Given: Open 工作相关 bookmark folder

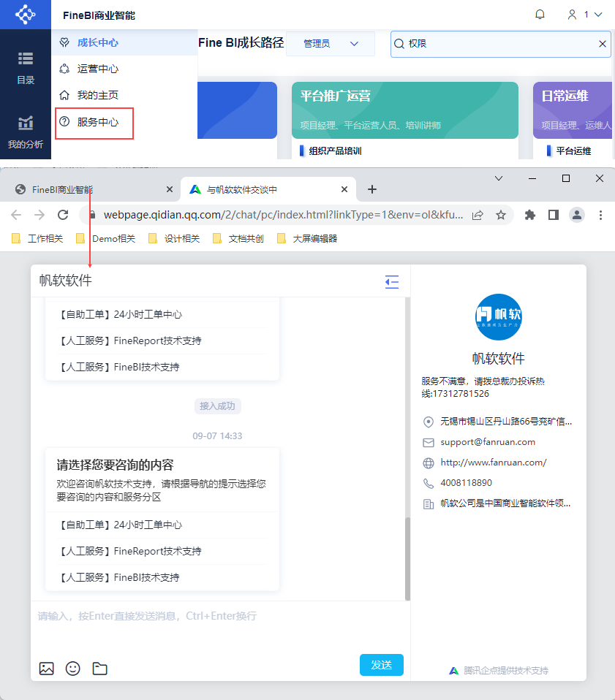Looking at the screenshot, I should (37, 238).
